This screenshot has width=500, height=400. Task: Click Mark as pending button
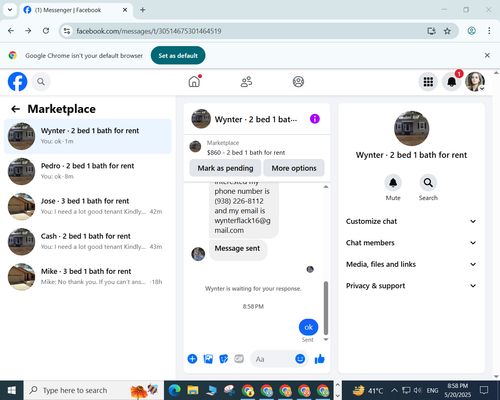pyautogui.click(x=225, y=168)
